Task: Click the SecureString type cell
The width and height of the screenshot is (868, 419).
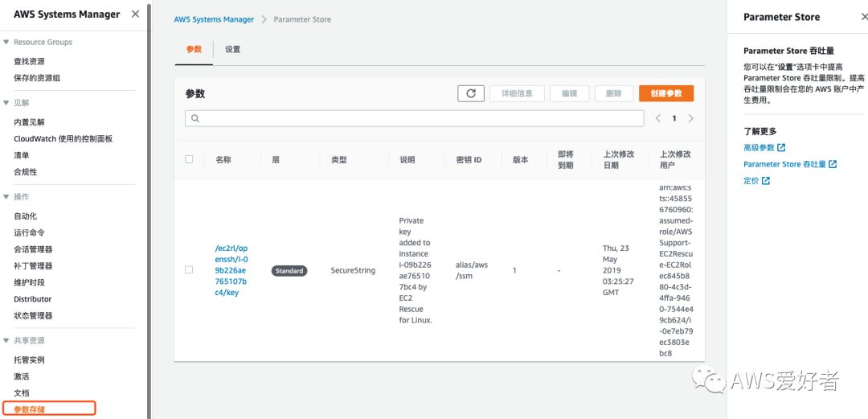Action: (353, 270)
